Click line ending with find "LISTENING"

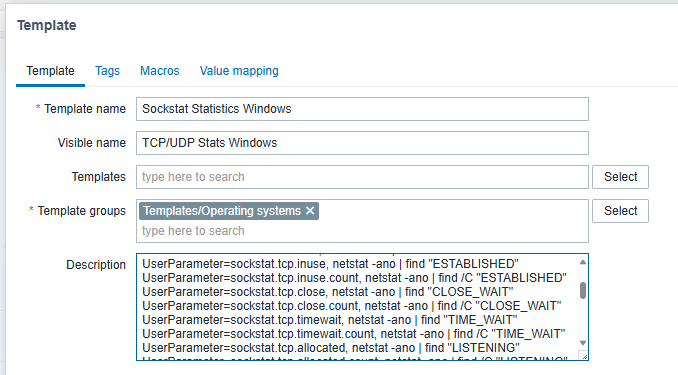(x=331, y=348)
